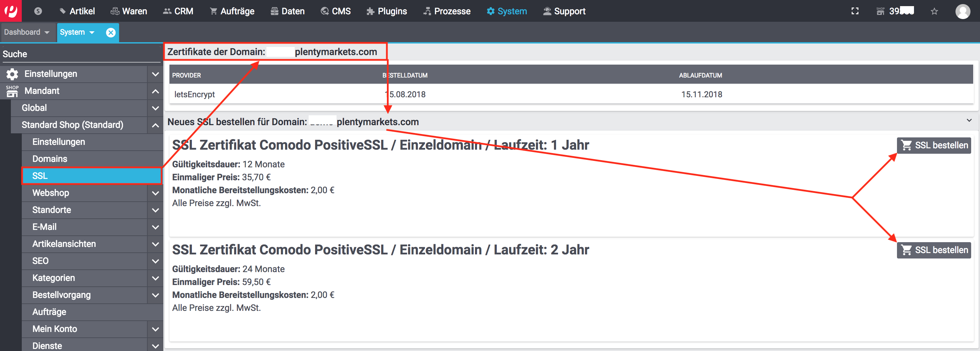Click the round S icon beside the logo
This screenshot has height=351, width=980.
38,11
